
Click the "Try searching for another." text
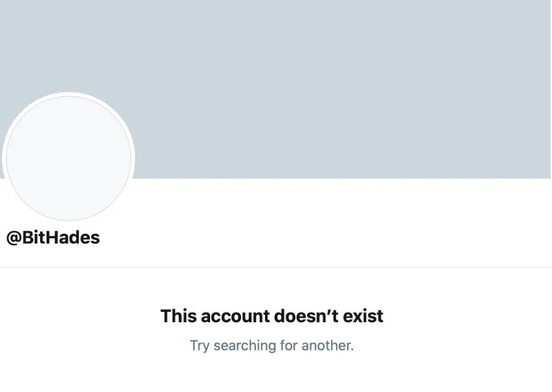[271, 346]
